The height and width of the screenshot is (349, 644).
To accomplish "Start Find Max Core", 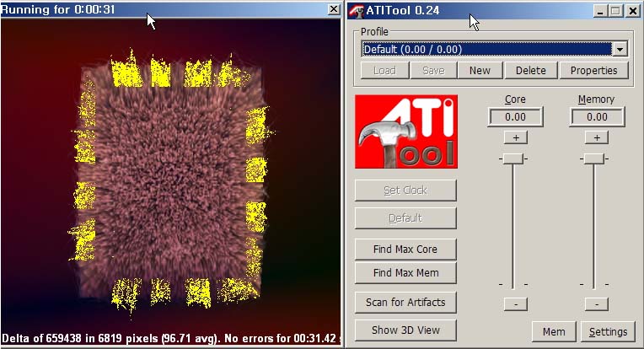I will point(405,250).
